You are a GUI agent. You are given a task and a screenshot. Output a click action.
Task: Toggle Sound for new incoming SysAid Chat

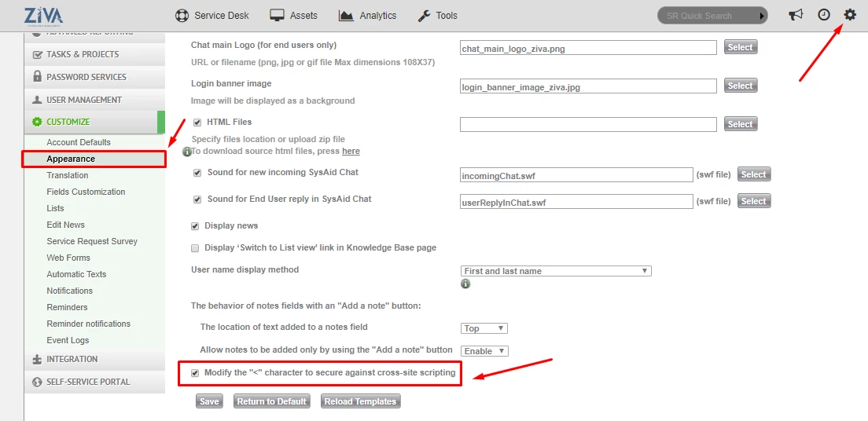click(x=197, y=173)
